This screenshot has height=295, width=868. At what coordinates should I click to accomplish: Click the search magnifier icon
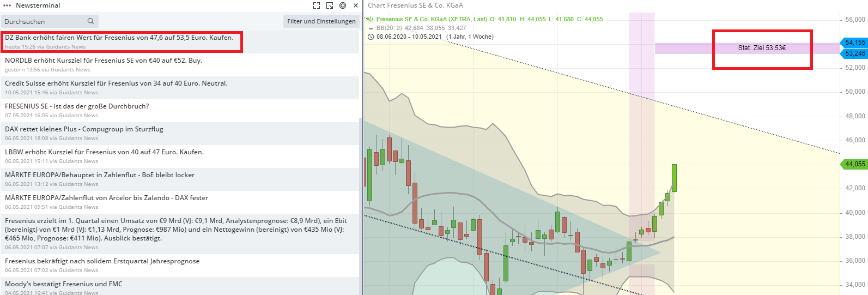click(x=91, y=21)
